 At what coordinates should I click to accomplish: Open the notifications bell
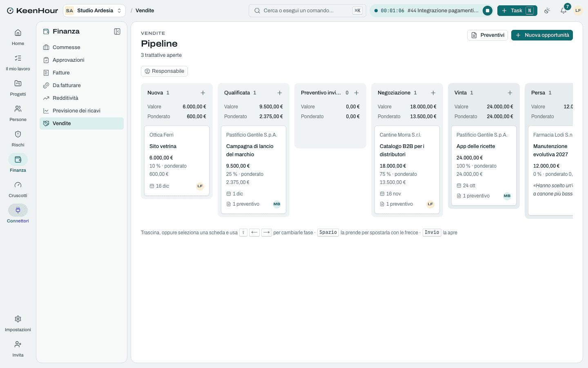[563, 11]
